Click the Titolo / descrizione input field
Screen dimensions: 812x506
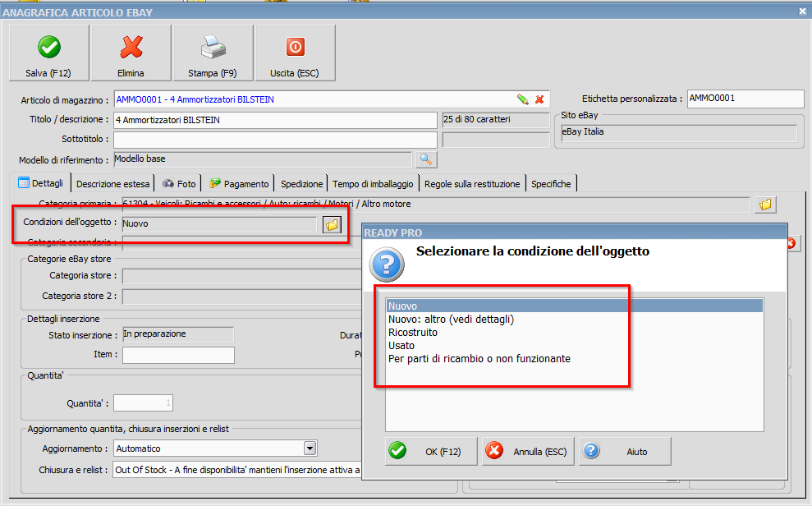click(275, 120)
